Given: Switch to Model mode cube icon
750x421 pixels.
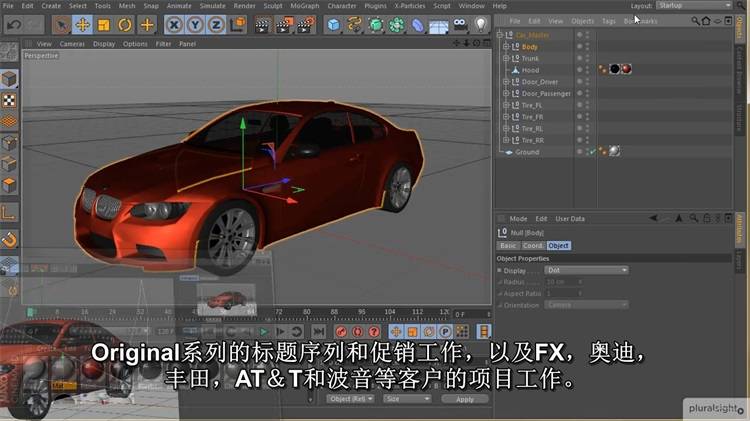Looking at the screenshot, I should (x=9, y=79).
